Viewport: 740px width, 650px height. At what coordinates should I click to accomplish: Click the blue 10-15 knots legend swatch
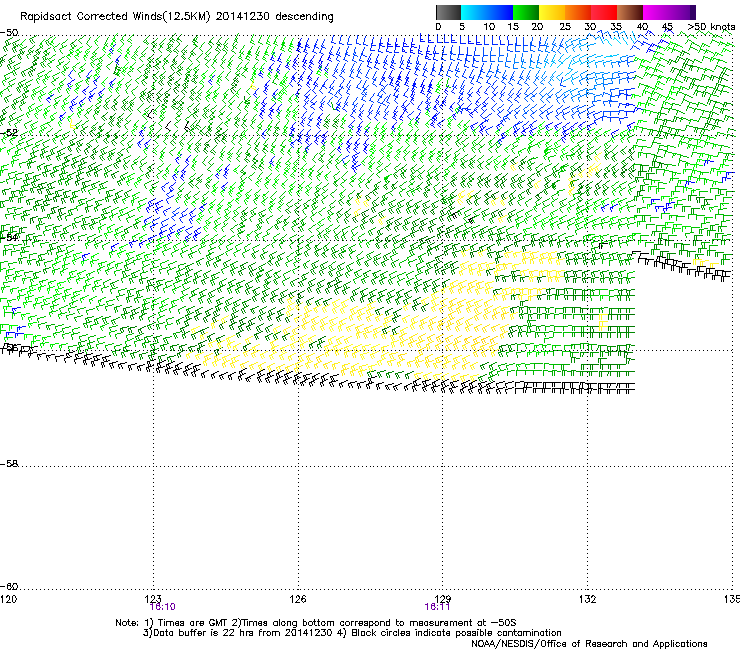pyautogui.click(x=500, y=12)
